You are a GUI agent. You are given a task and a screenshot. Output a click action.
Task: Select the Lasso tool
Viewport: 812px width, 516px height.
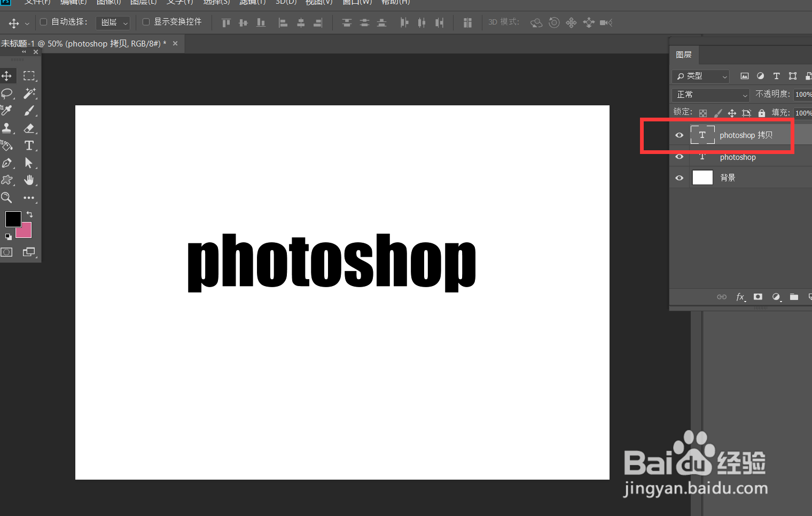pyautogui.click(x=7, y=94)
